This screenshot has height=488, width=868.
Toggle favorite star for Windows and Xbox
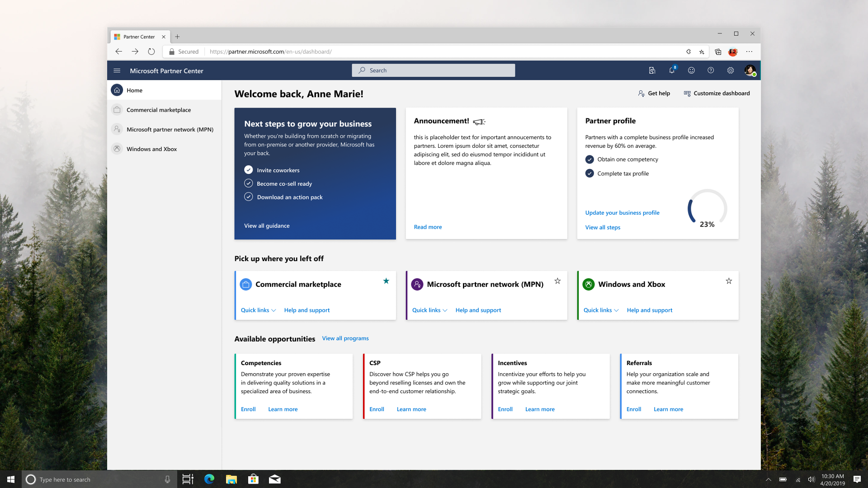[x=728, y=281]
